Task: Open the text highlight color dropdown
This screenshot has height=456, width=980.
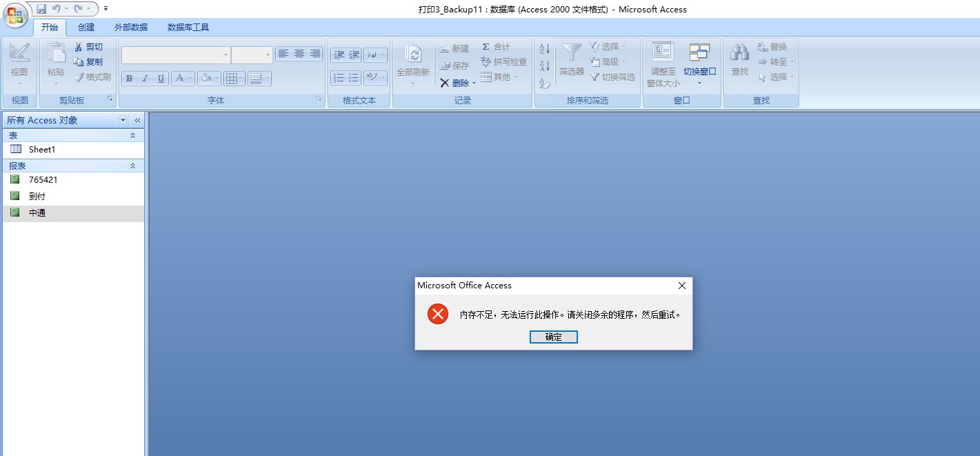Action: point(376,77)
